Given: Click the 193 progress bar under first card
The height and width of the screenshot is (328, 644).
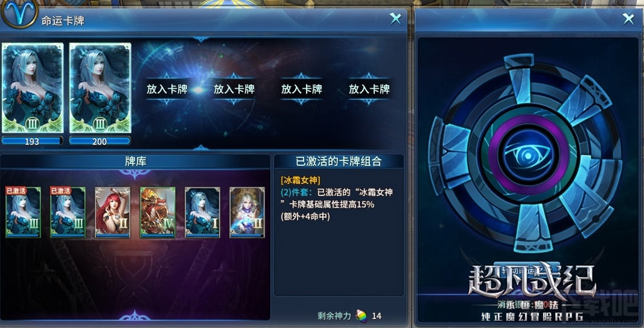Looking at the screenshot, I should pyautogui.click(x=32, y=141).
